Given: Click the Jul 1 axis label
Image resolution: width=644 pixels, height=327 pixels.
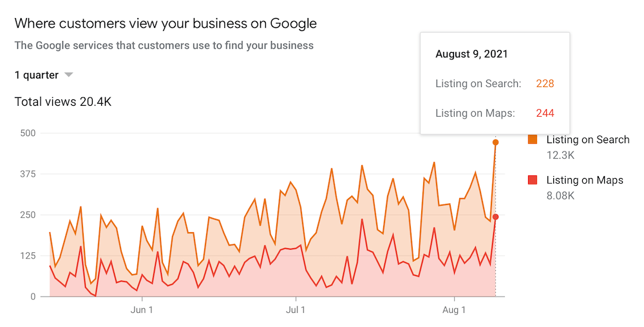Looking at the screenshot, I should (296, 310).
